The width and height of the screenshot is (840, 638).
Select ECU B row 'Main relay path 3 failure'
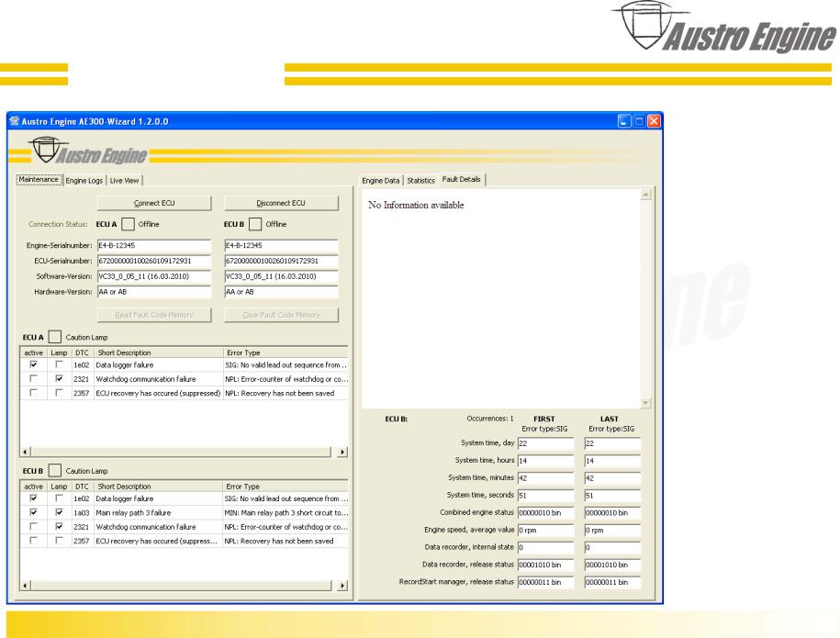click(184, 512)
